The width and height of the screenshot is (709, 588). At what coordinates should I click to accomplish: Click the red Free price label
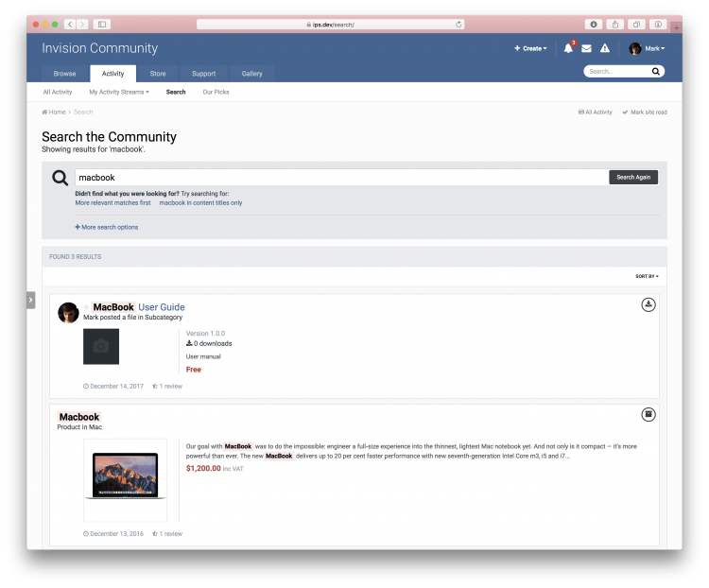194,370
